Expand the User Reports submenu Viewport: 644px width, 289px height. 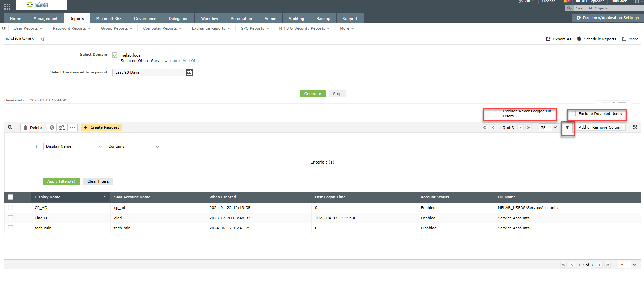pos(28,28)
